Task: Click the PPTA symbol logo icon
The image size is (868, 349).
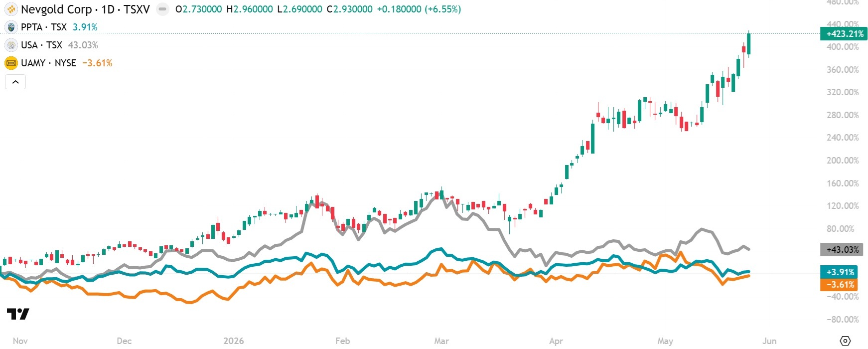Action: coord(11,27)
